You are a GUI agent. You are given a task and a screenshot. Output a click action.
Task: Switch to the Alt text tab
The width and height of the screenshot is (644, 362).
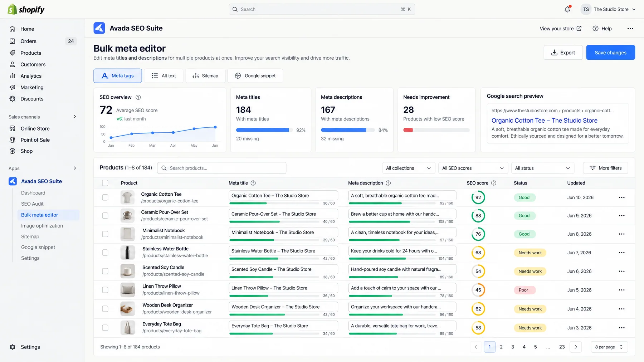[164, 76]
